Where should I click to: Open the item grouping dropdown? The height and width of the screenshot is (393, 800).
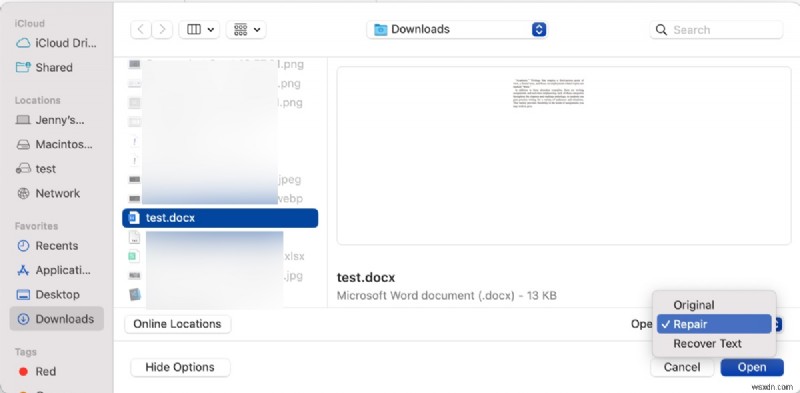pyautogui.click(x=246, y=30)
